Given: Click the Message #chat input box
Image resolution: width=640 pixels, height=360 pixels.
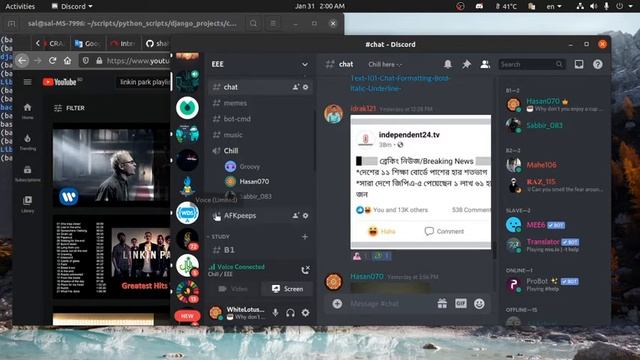Looking at the screenshot, I should 390,304.
